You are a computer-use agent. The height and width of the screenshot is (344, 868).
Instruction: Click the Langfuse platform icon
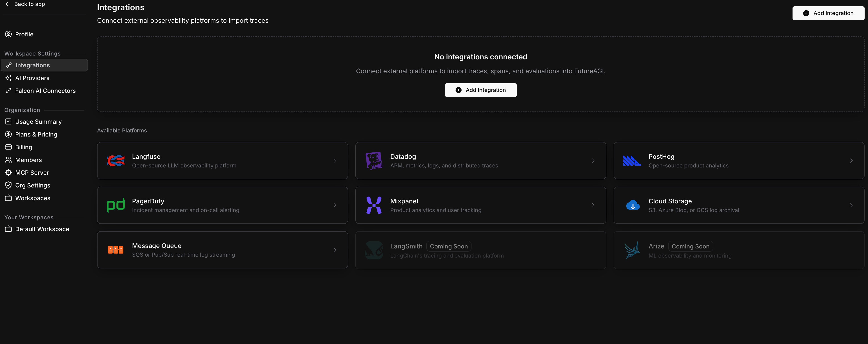coord(115,161)
